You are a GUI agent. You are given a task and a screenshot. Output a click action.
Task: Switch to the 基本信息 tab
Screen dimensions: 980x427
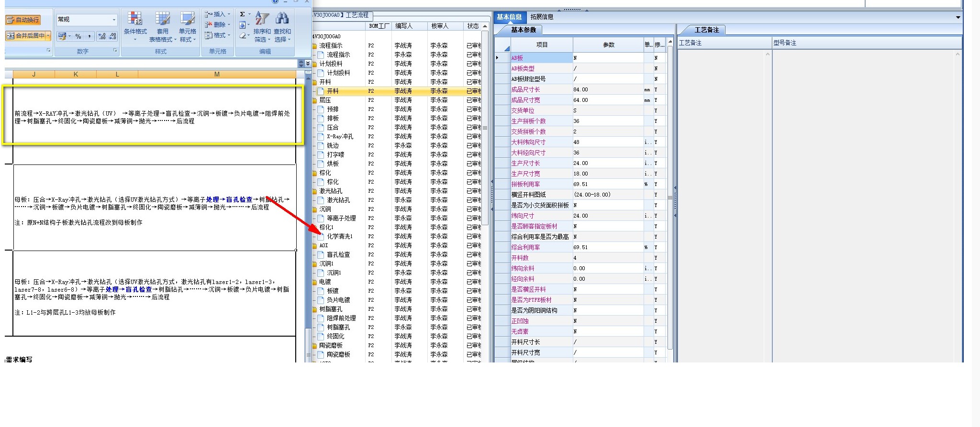pyautogui.click(x=509, y=17)
